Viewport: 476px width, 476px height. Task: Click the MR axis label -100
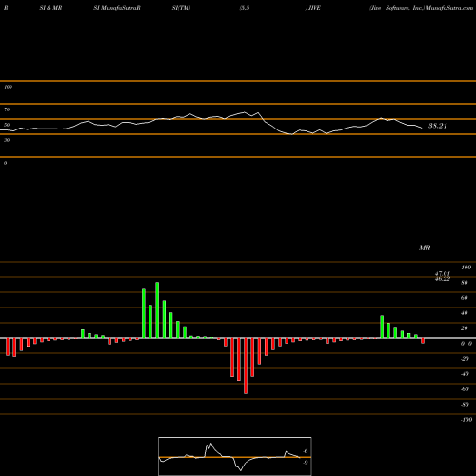tap(466, 420)
